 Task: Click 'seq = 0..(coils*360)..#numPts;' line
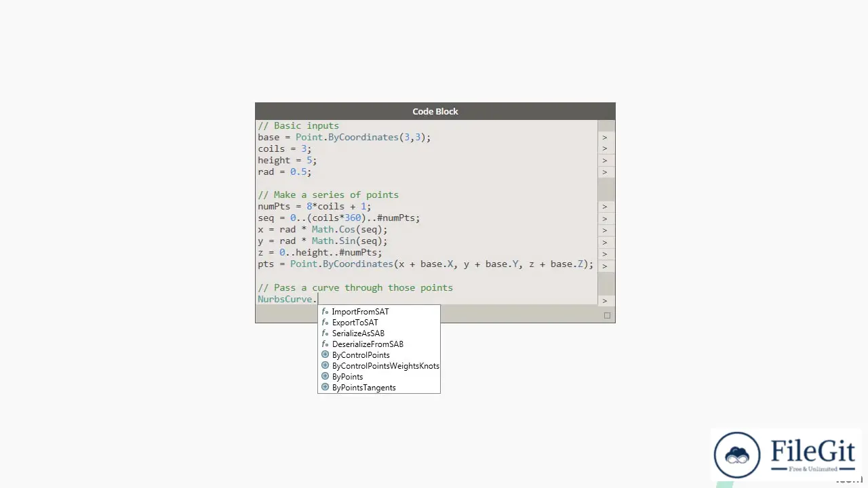[x=339, y=218]
